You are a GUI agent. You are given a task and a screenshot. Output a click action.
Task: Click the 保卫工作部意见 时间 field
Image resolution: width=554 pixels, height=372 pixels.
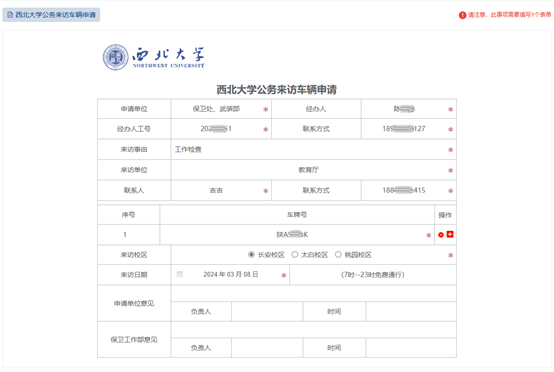(x=411, y=348)
